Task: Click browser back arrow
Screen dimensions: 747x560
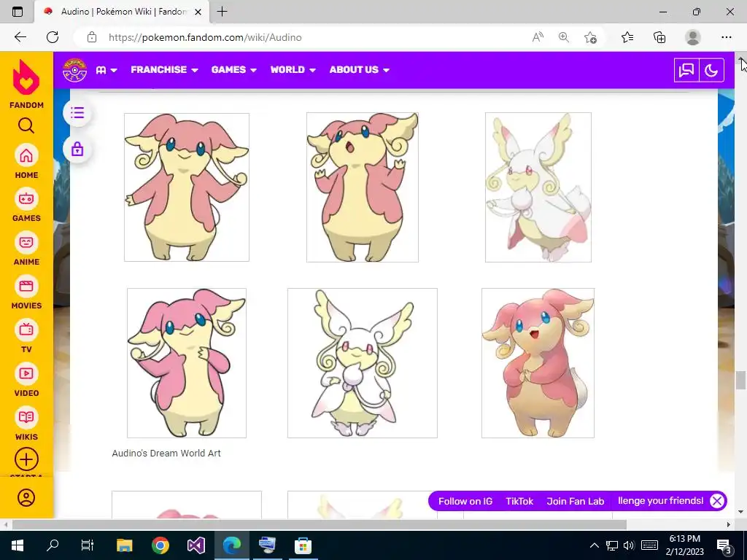Action: tap(20, 37)
